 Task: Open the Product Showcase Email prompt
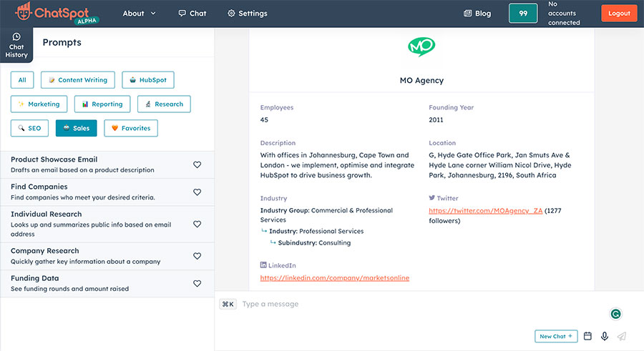pos(107,164)
